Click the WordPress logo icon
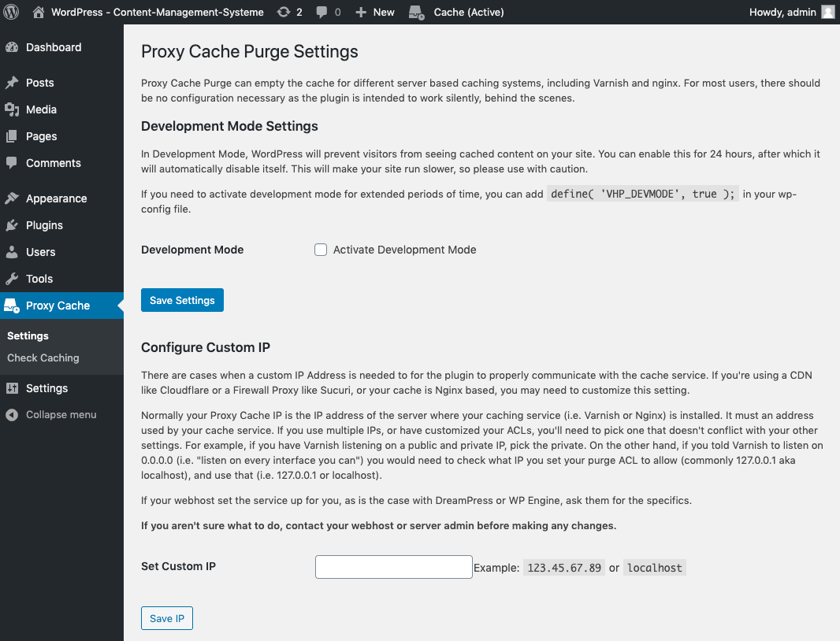 pyautogui.click(x=12, y=12)
